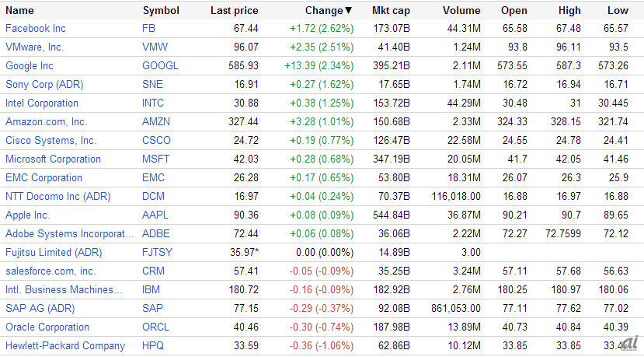
Task: Click the HPQ ticker symbol
Action: 153,345
